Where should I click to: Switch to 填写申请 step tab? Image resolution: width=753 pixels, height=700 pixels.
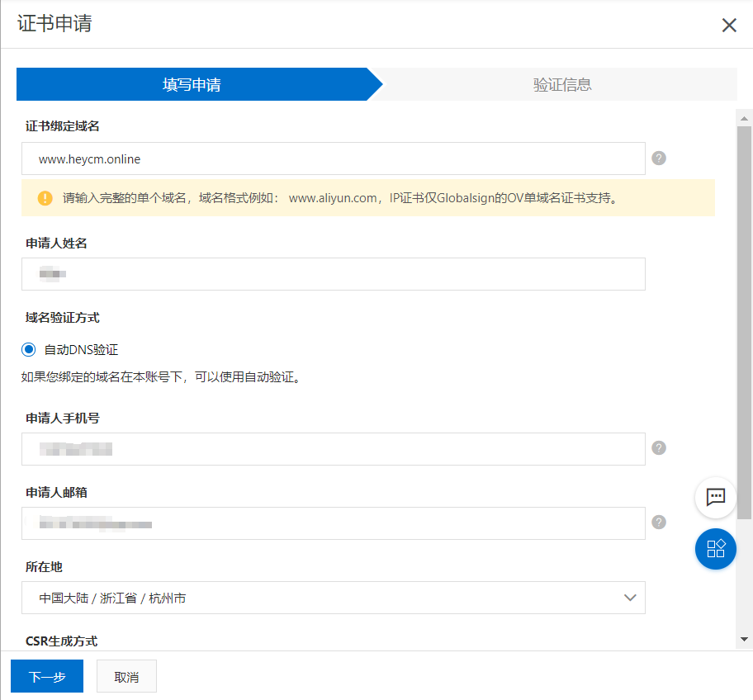coord(192,84)
